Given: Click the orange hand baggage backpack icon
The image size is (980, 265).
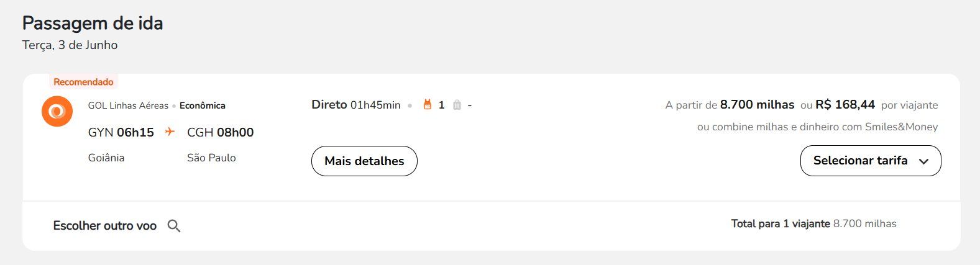Looking at the screenshot, I should [x=427, y=105].
